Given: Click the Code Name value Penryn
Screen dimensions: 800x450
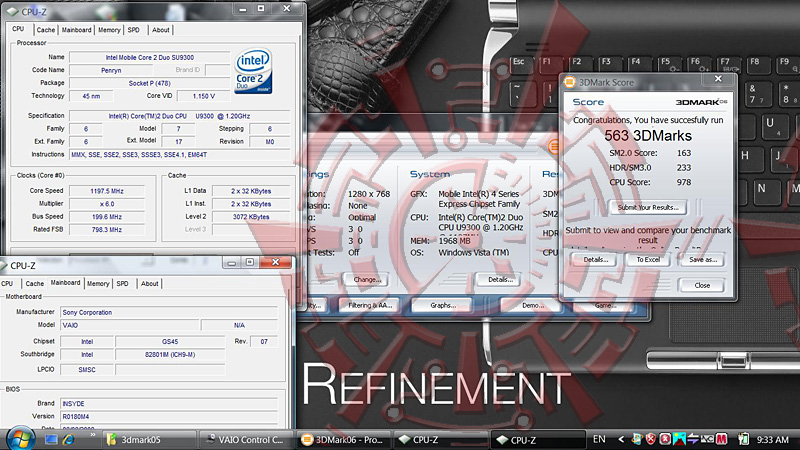Looking at the screenshot, I should click(111, 70).
